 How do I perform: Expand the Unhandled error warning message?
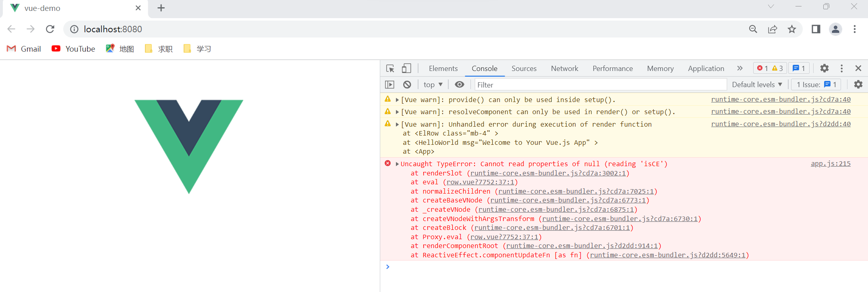coord(397,124)
